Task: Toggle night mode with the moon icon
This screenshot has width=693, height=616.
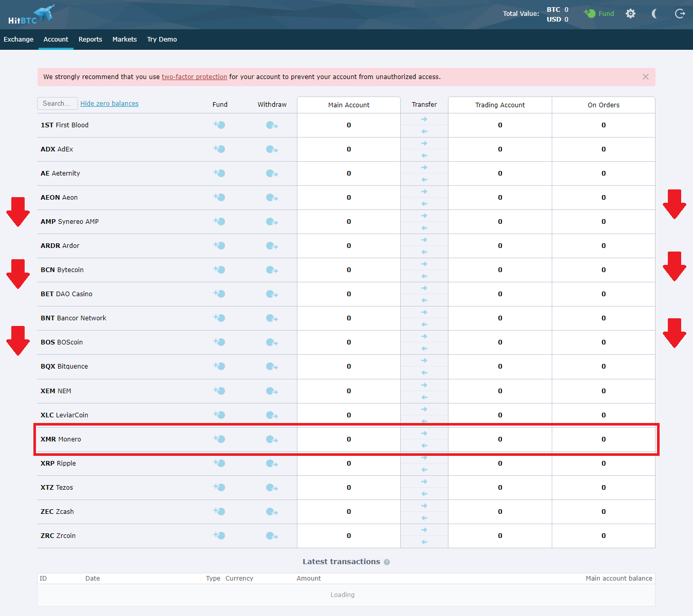Action: click(654, 14)
